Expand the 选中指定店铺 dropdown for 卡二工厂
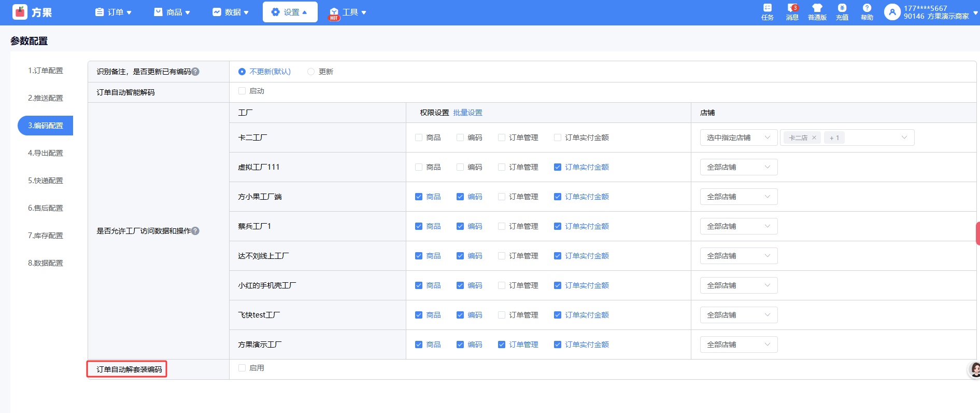This screenshot has height=413, width=980. click(738, 137)
